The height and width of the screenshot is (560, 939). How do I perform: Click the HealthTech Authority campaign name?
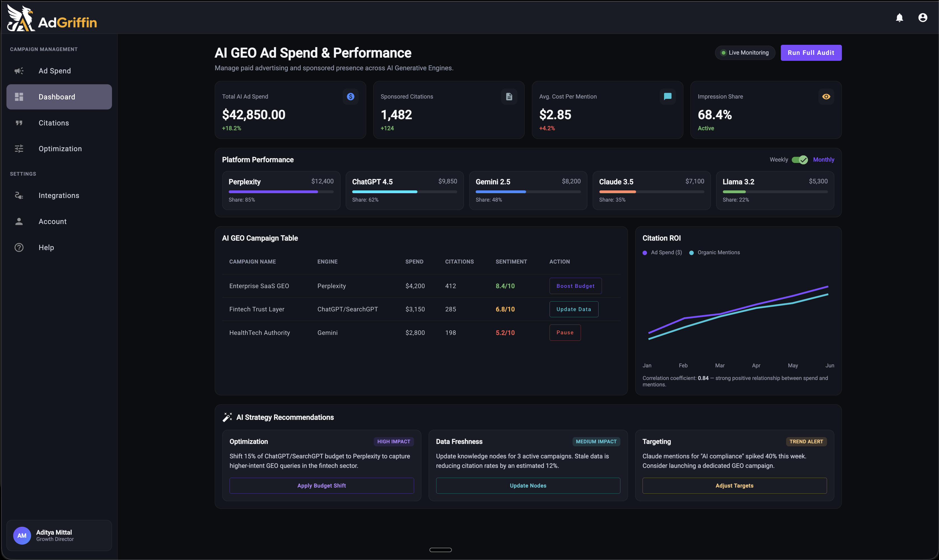(260, 332)
